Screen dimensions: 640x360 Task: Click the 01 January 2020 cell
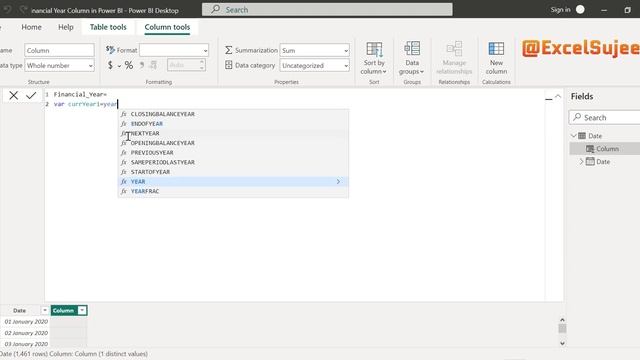point(26,322)
